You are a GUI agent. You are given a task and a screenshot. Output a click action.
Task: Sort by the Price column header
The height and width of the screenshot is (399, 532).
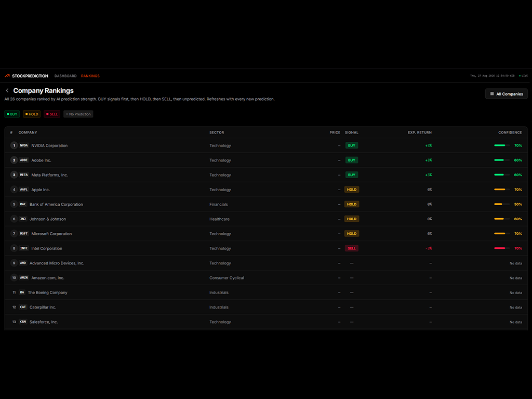coord(335,132)
